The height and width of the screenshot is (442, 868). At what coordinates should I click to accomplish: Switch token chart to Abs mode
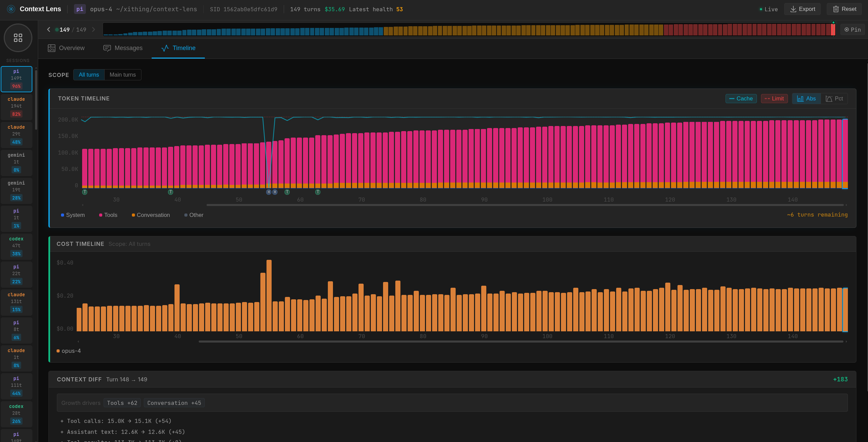(806, 98)
